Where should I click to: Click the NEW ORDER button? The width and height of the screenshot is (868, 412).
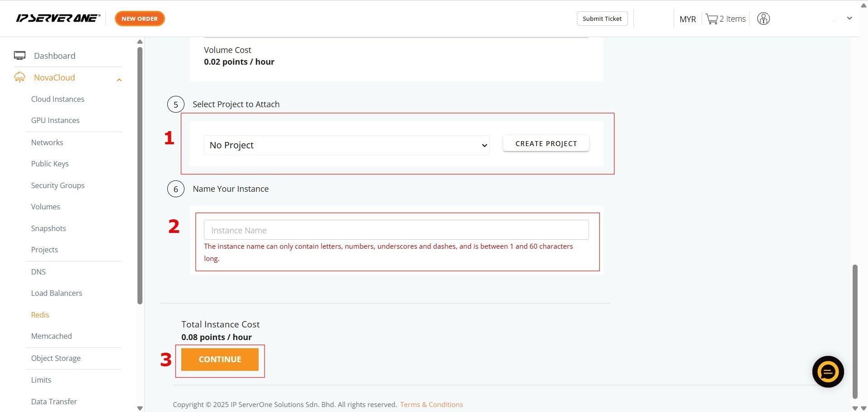[x=140, y=19]
